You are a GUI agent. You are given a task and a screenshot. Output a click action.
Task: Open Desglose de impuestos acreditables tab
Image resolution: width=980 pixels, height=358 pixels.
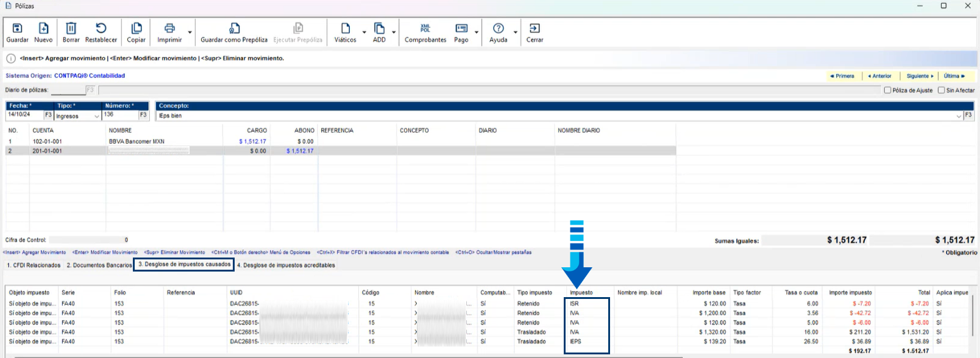tap(286, 265)
